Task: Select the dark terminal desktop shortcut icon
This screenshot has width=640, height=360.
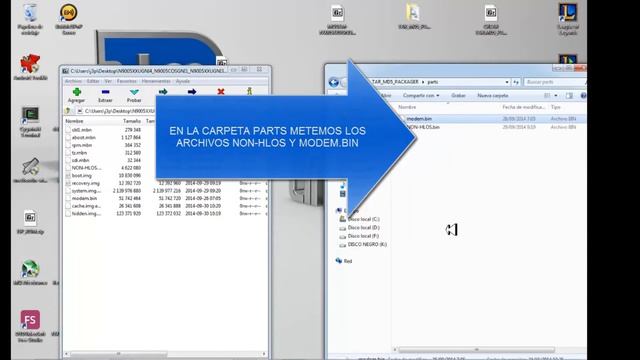Action: [x=30, y=116]
